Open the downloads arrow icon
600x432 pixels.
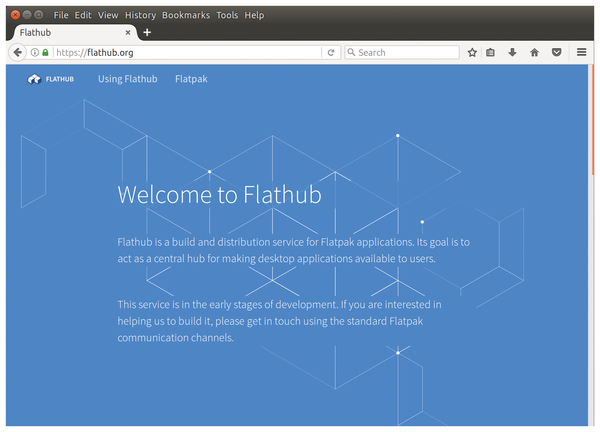pyautogui.click(x=512, y=52)
